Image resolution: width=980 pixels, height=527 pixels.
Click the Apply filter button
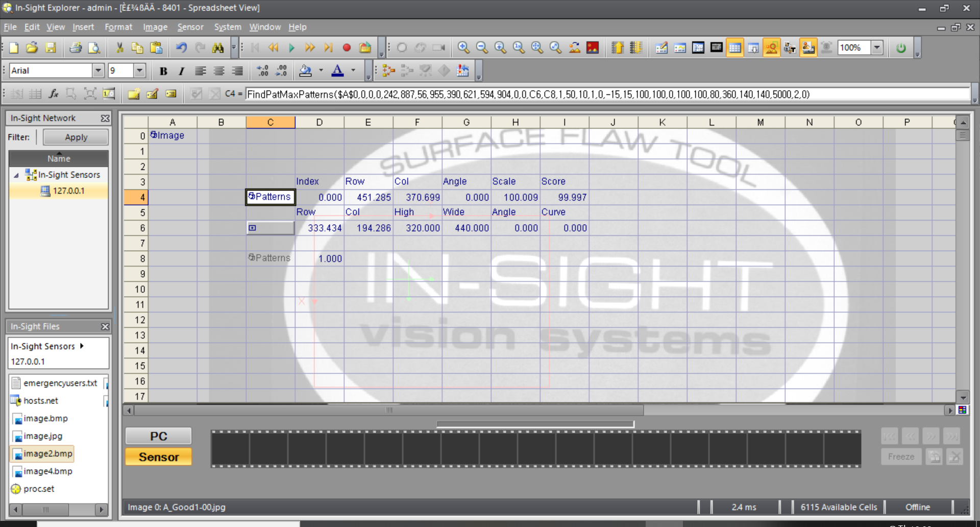pyautogui.click(x=76, y=137)
